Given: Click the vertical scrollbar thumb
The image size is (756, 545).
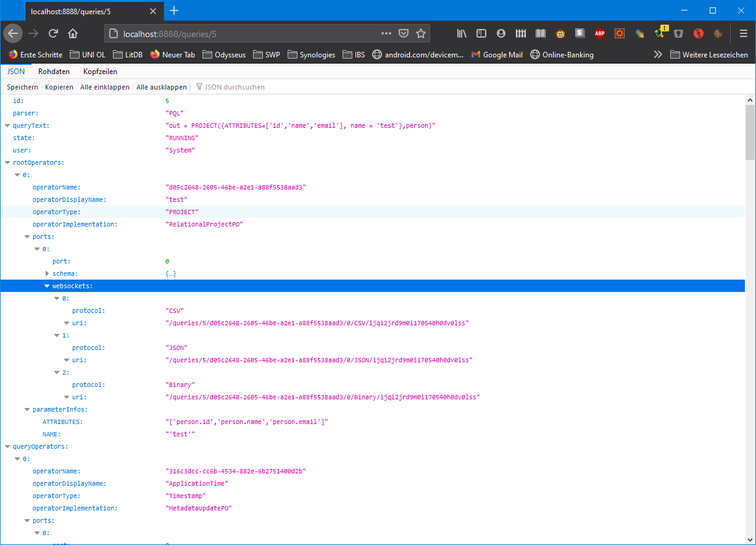Looking at the screenshot, I should pyautogui.click(x=750, y=131).
